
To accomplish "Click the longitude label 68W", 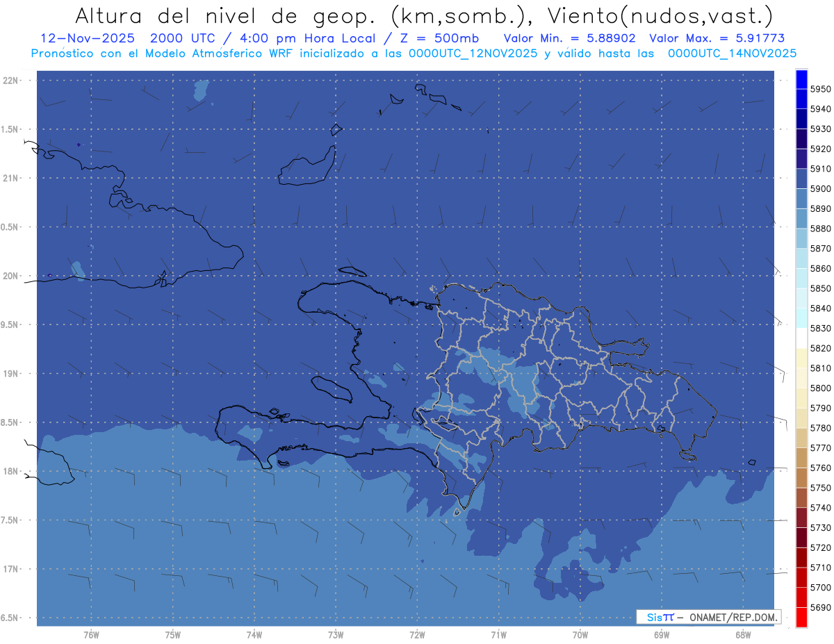I will coord(743,635).
